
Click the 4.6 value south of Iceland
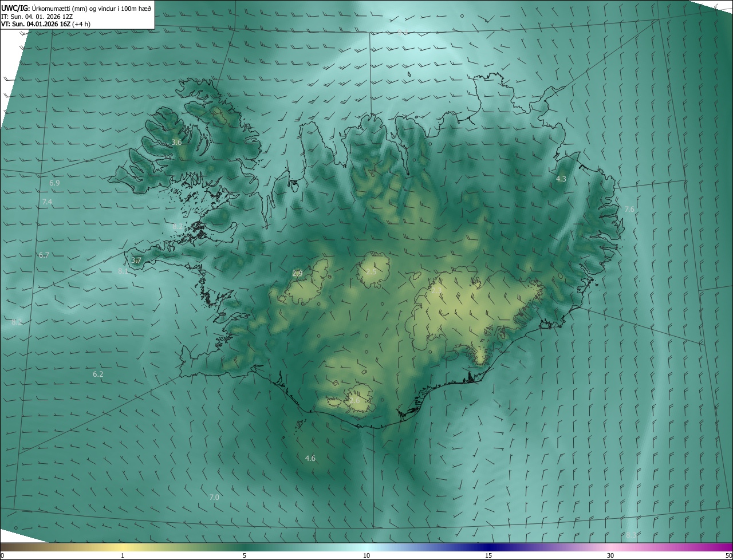[310, 458]
